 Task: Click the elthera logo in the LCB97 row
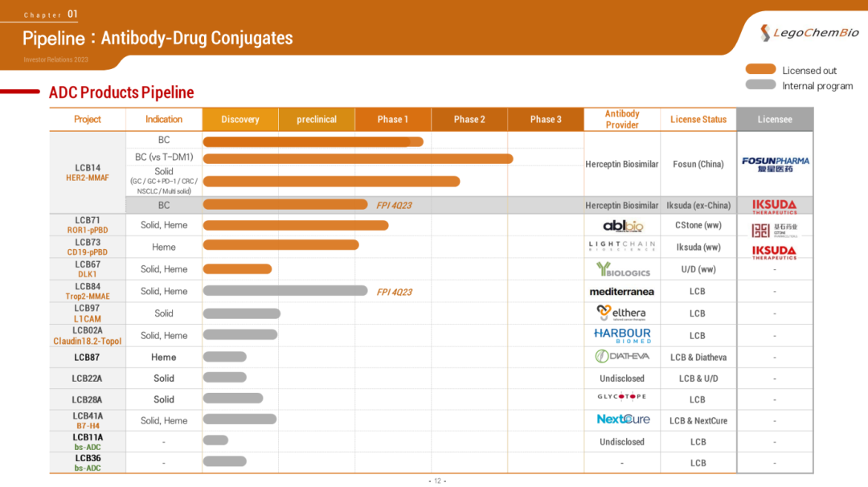point(621,313)
